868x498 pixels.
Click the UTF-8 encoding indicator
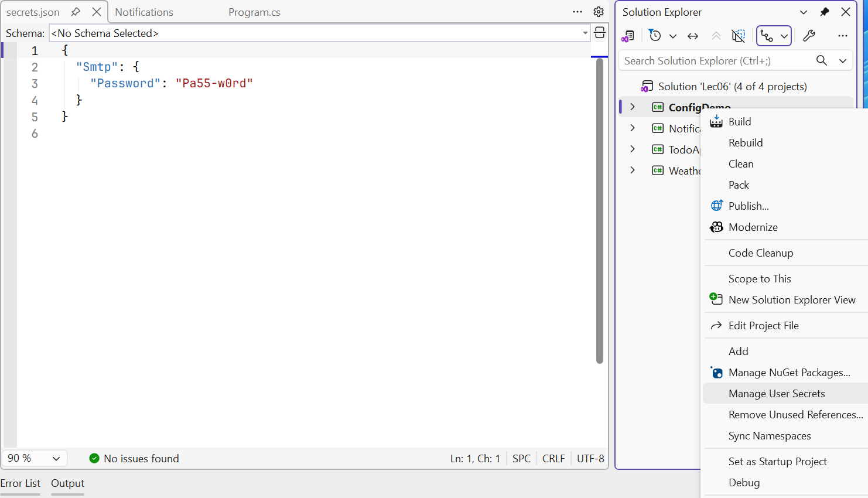coord(590,458)
